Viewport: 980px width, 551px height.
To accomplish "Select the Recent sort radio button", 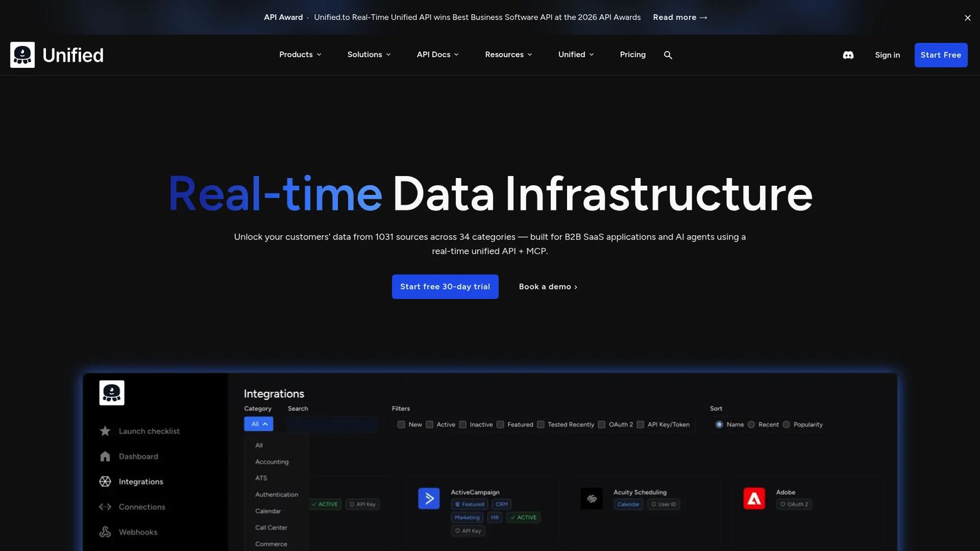I will pyautogui.click(x=752, y=425).
